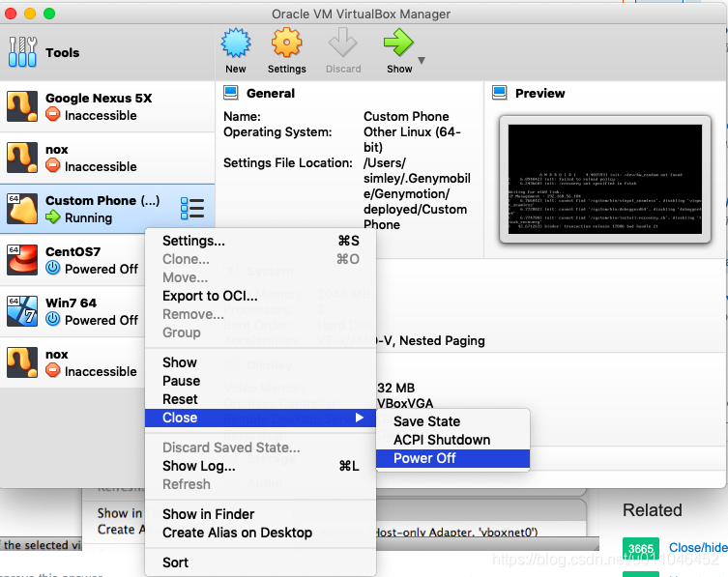Screen dimensions: 728x577
Task: Select the CentOS7 red hat icon
Action: pyautogui.click(x=22, y=259)
